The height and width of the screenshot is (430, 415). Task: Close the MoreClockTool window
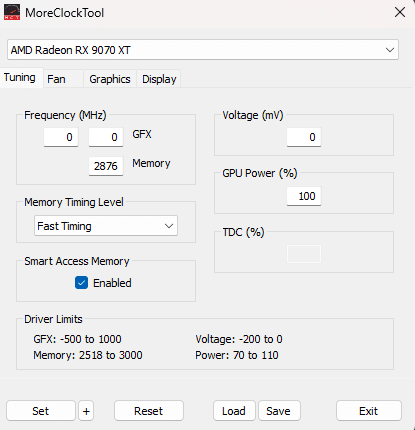pos(400,13)
